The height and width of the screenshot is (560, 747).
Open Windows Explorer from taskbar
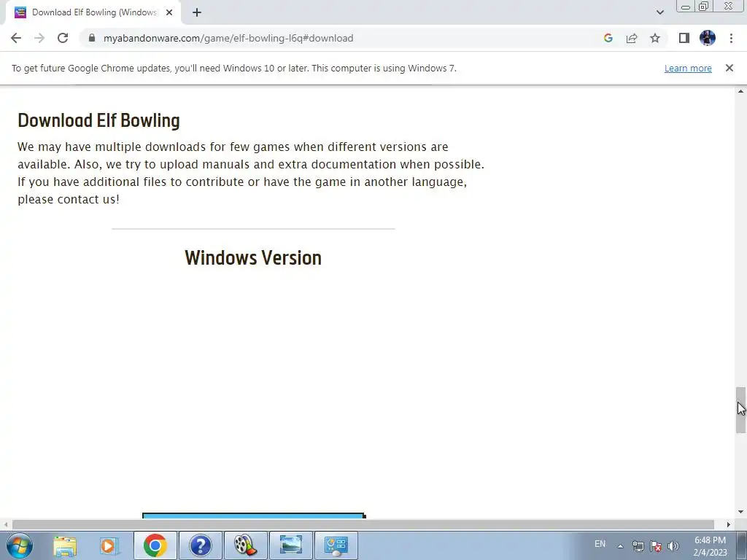click(65, 545)
